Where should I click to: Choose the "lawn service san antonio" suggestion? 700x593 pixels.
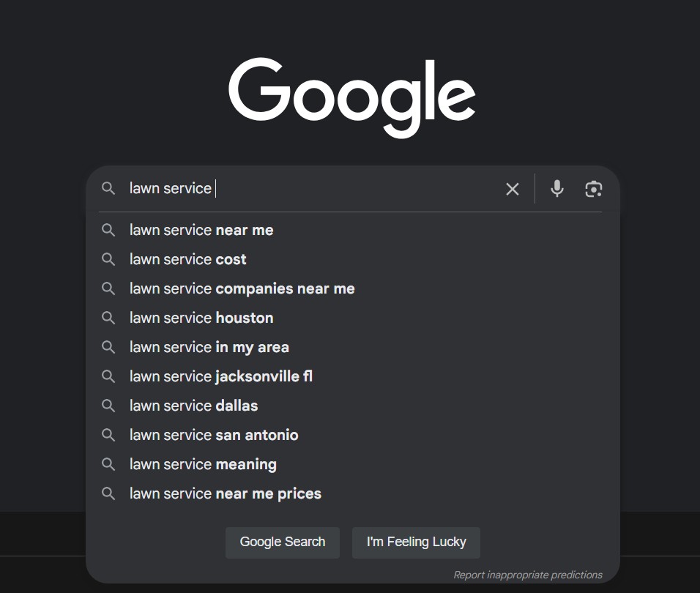214,435
